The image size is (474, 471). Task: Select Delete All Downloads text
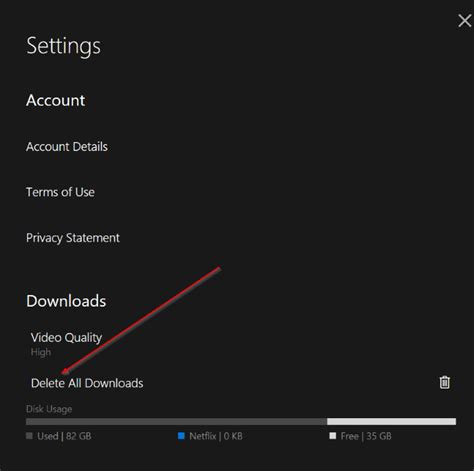click(87, 383)
